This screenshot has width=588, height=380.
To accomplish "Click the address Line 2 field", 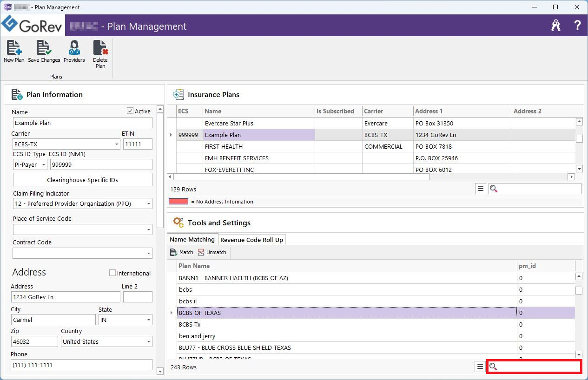I will coord(138,297).
